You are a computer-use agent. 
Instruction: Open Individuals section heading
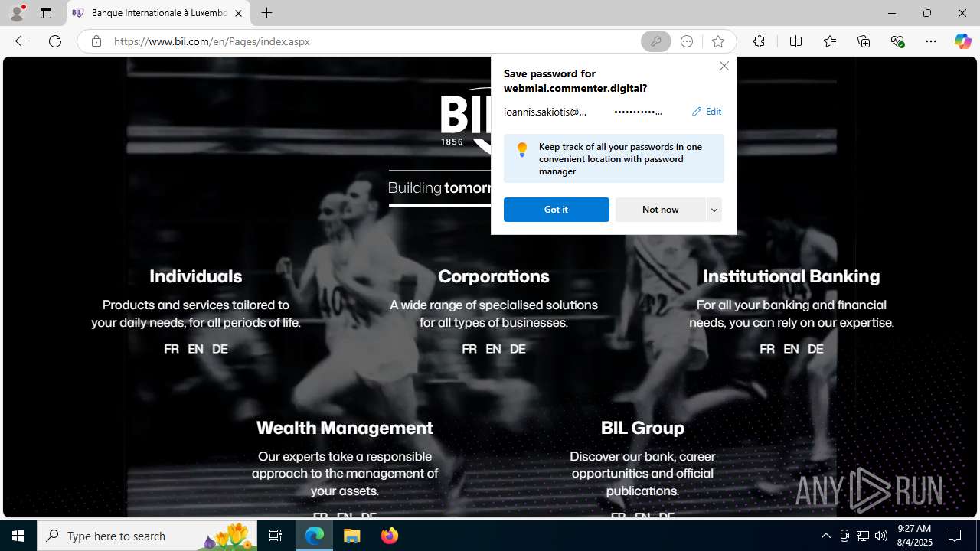(195, 276)
